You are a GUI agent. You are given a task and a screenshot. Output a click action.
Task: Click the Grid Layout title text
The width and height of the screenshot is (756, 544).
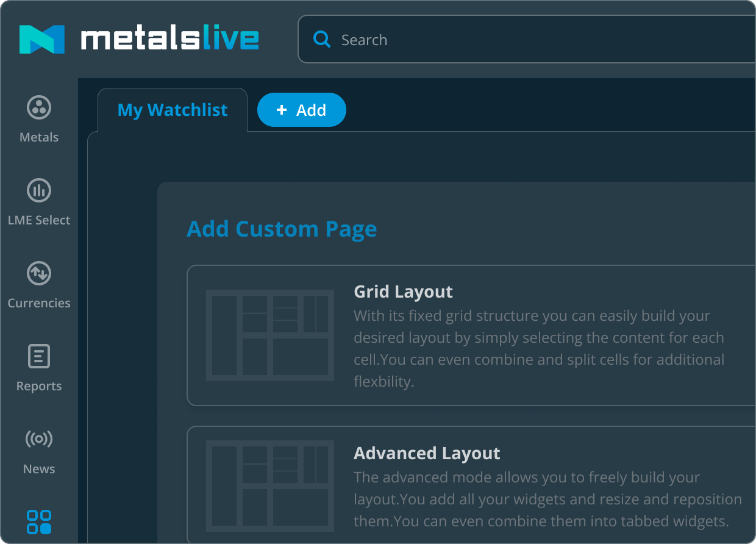point(403,292)
